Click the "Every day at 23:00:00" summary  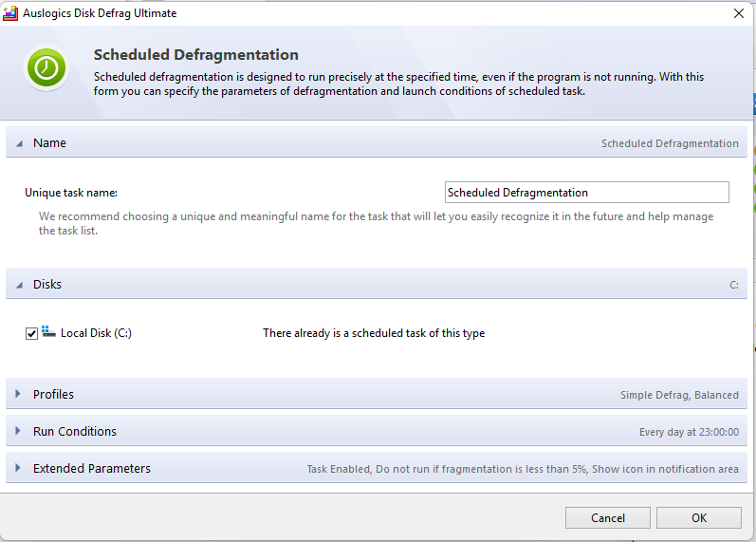(x=689, y=432)
